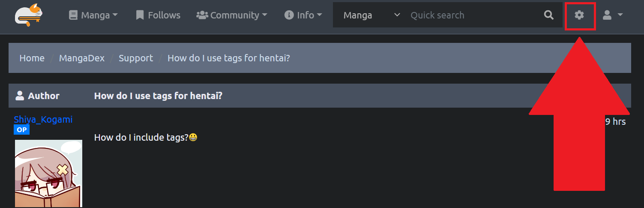
Task: Click the Community people icon
Action: [x=202, y=15]
